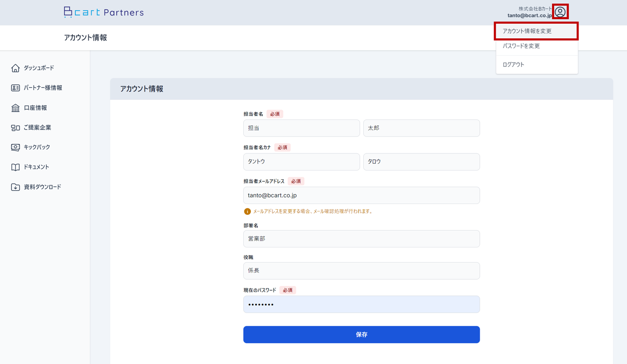
Task: Click the 担当者メールアドレス field label
Action: (x=264, y=181)
